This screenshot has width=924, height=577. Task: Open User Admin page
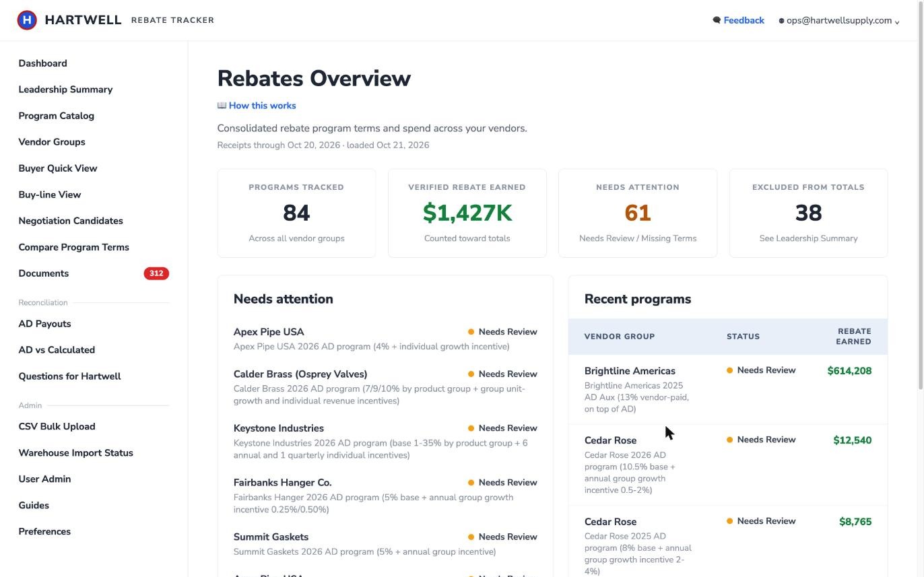[x=44, y=479]
